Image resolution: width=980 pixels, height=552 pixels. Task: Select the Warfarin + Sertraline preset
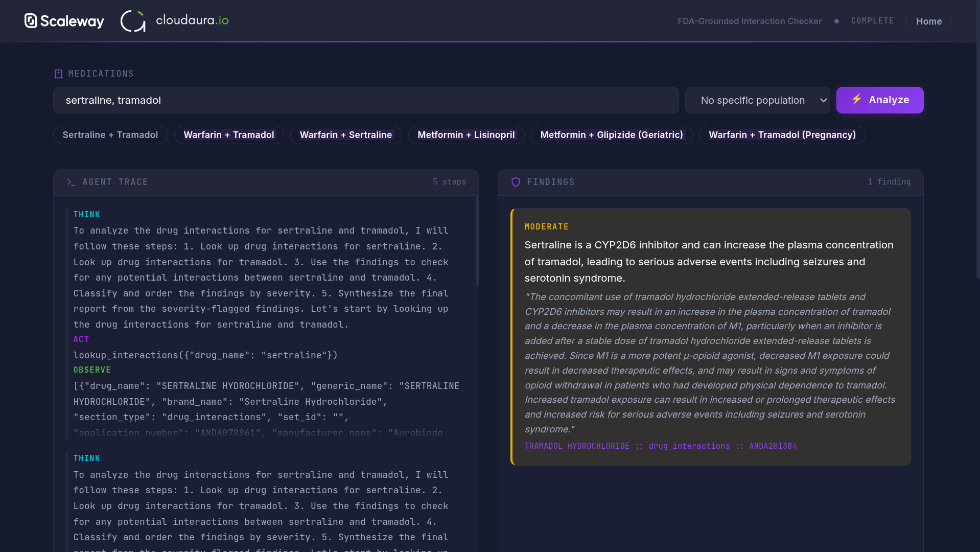point(346,135)
